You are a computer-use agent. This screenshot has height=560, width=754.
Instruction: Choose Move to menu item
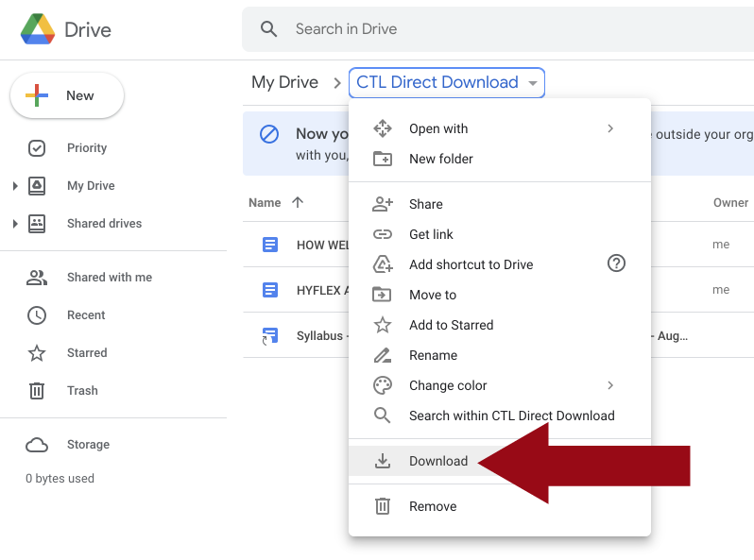point(500,296)
